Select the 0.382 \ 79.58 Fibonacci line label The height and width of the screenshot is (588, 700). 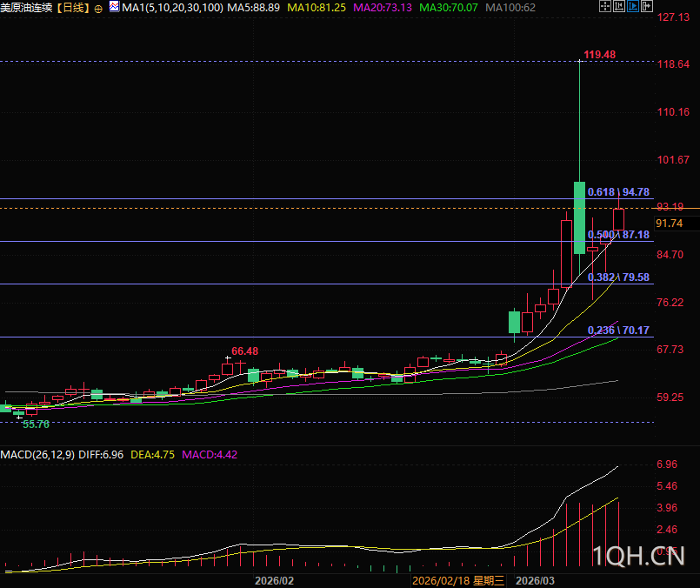[x=618, y=277]
